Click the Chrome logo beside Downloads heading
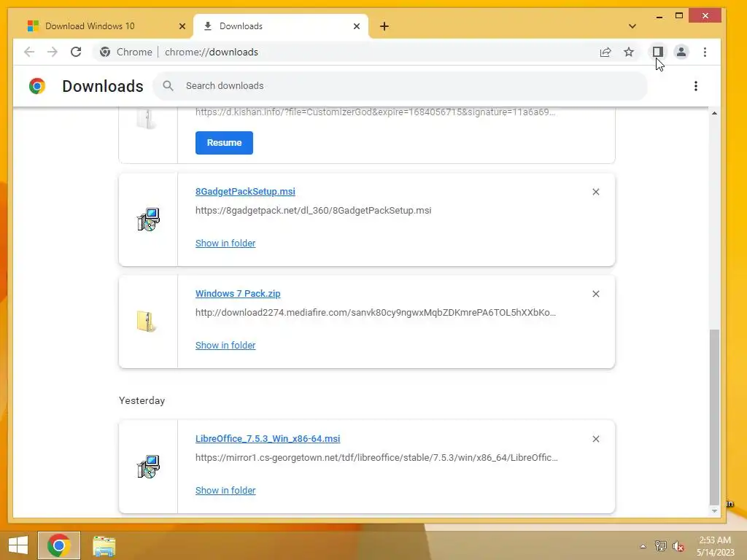 click(x=37, y=86)
